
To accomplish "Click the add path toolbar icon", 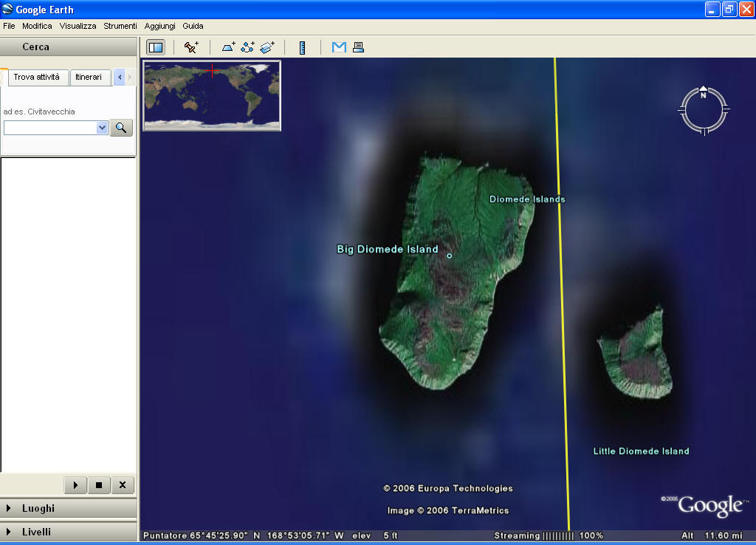I will tap(248, 47).
